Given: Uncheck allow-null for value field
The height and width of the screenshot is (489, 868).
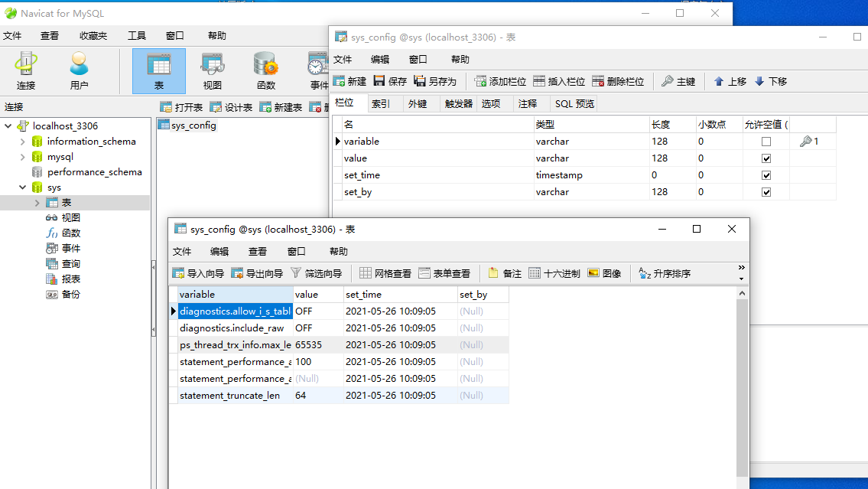Looking at the screenshot, I should [x=766, y=158].
